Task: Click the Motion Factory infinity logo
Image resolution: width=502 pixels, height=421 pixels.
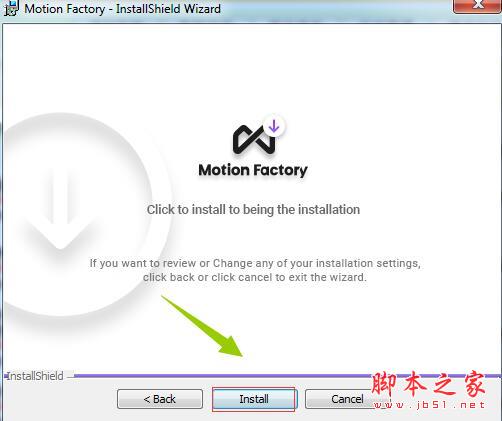Action: pos(253,140)
